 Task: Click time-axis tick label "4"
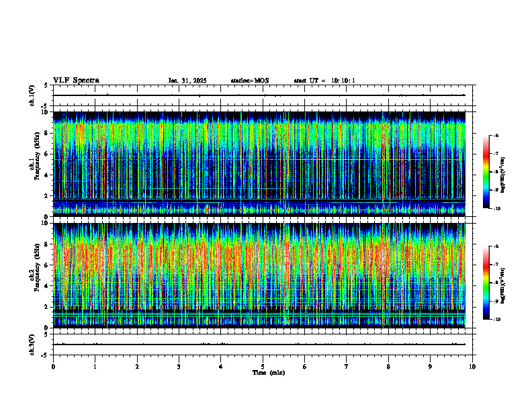point(221,367)
